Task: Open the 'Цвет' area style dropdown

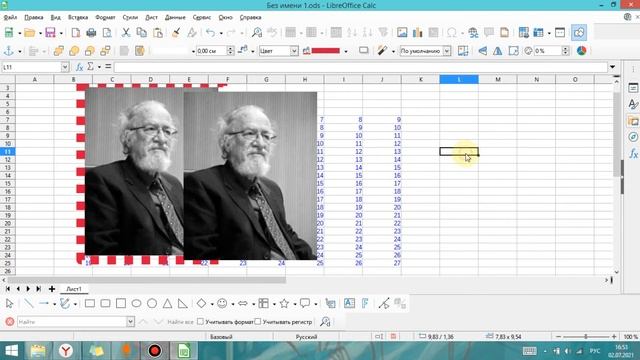Action: (x=294, y=51)
